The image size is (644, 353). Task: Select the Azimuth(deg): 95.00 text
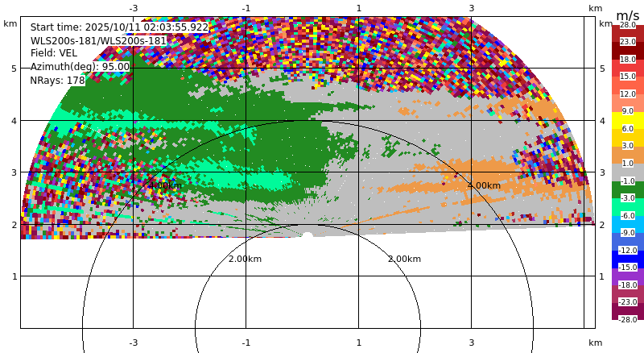[x=80, y=67]
